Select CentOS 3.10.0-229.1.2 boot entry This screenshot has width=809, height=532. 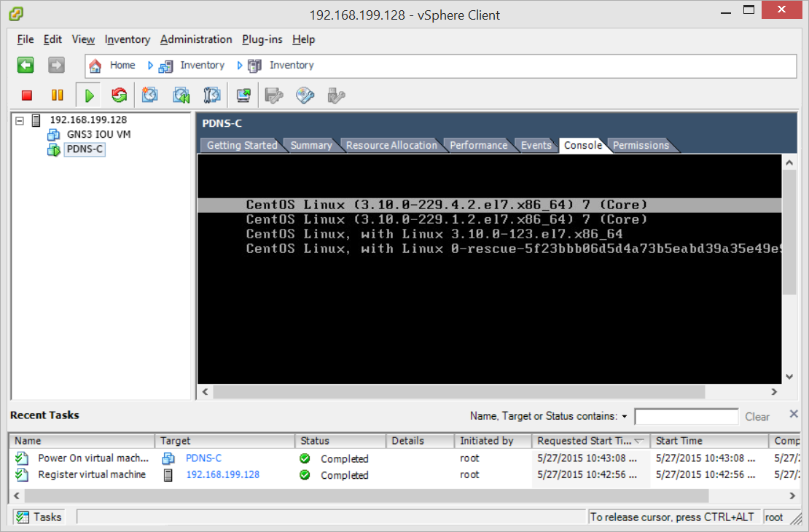tap(446, 220)
